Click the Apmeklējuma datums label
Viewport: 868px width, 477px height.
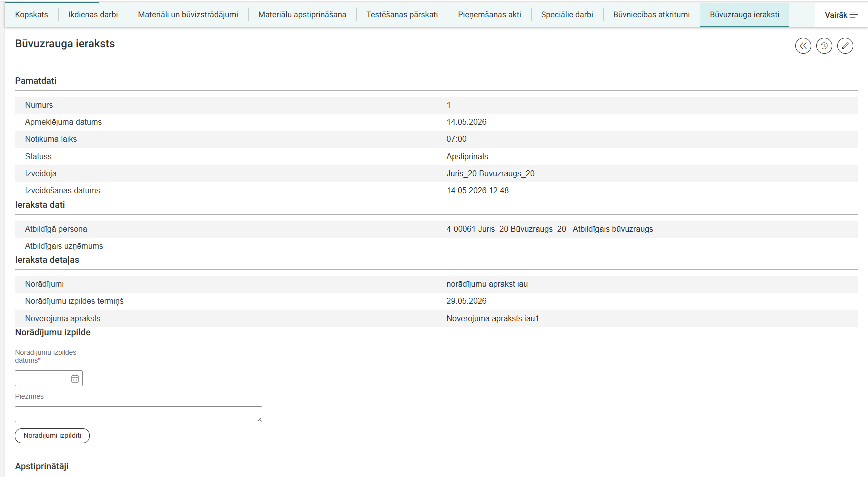pos(63,122)
